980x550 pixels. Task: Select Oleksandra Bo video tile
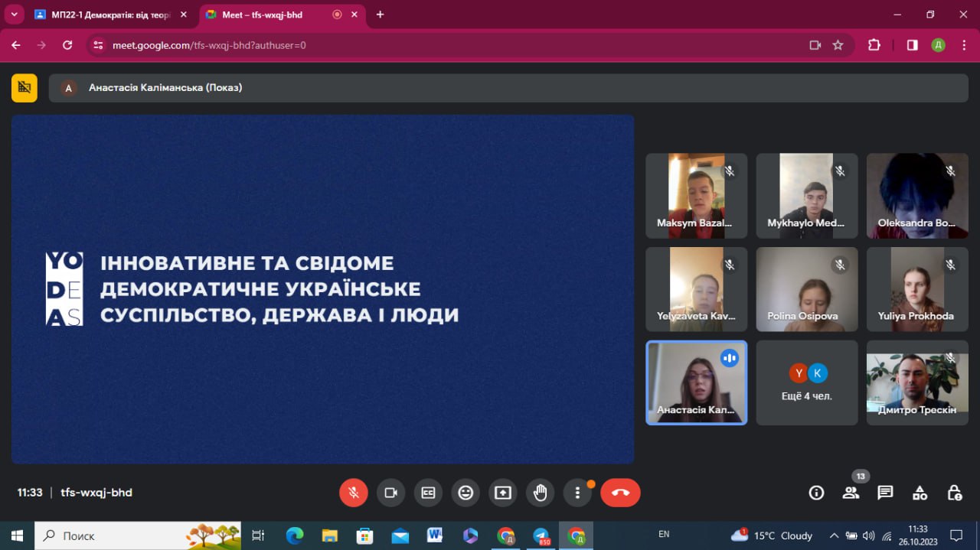pos(917,195)
